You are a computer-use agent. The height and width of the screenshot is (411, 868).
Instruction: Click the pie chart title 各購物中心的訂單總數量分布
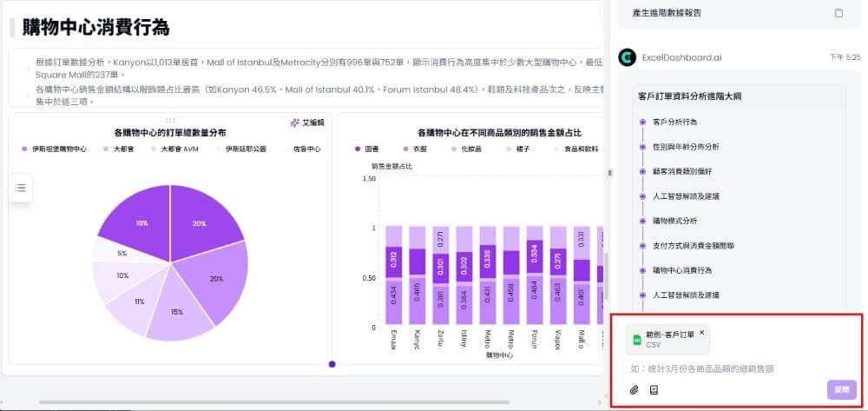(x=170, y=133)
